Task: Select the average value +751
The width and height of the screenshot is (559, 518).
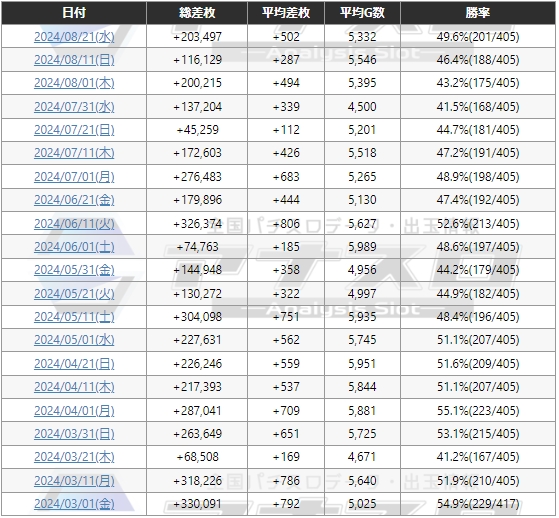Action: (x=286, y=317)
